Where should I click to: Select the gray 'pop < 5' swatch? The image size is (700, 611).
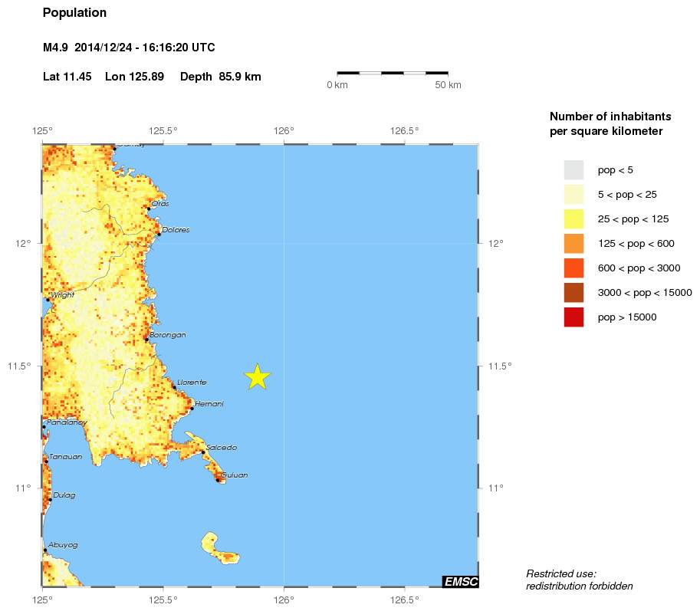(x=573, y=169)
